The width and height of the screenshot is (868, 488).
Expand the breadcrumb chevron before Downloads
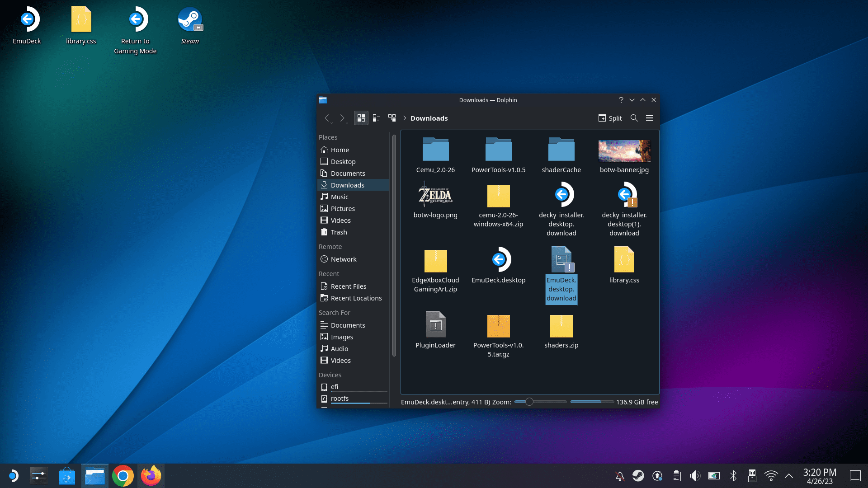405,118
